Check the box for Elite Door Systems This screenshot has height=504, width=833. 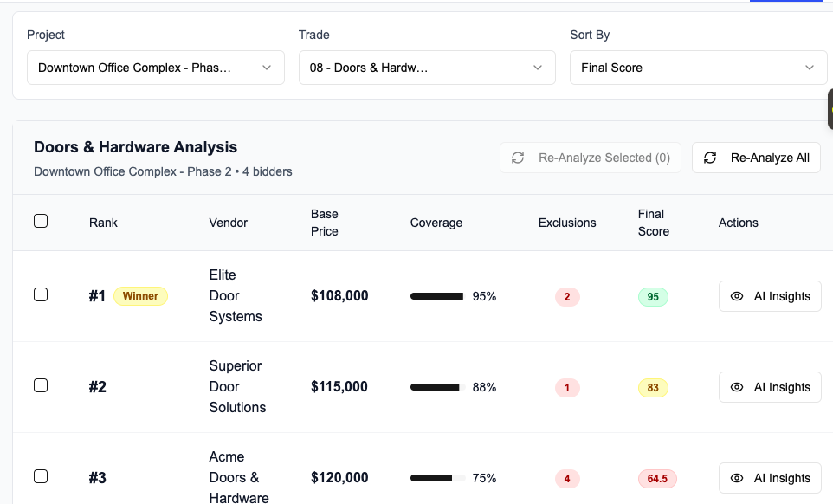pos(41,294)
